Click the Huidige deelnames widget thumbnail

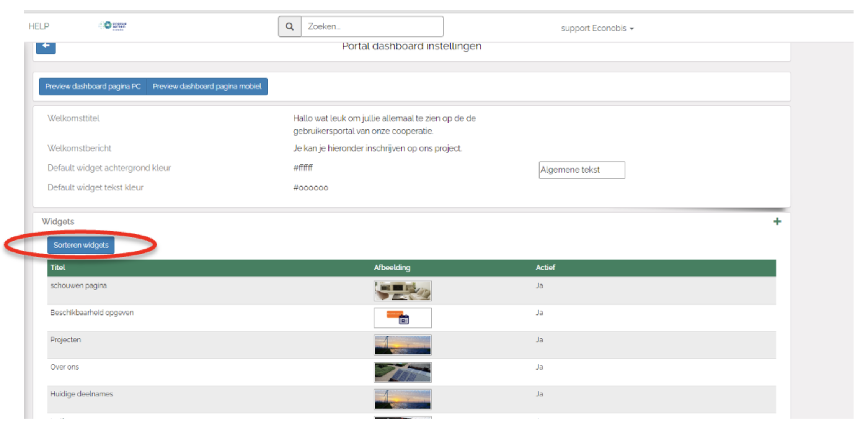tap(402, 399)
